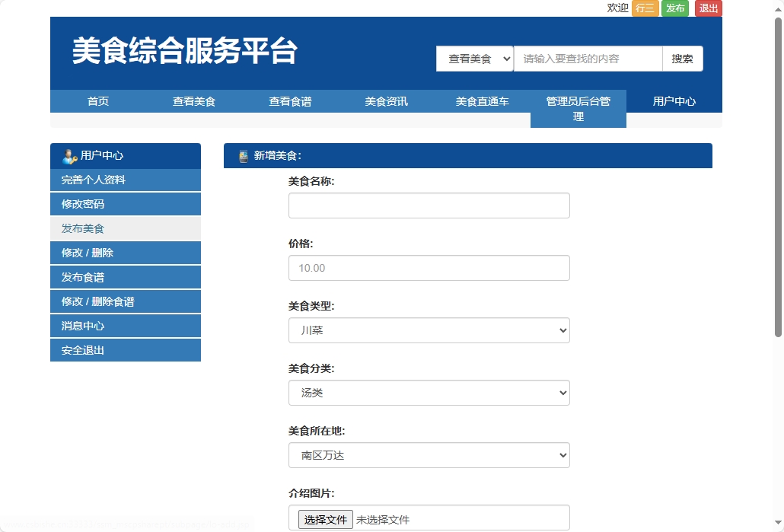The width and height of the screenshot is (784, 532).
Task: Click the green 发布 button at top right
Action: [x=674, y=8]
